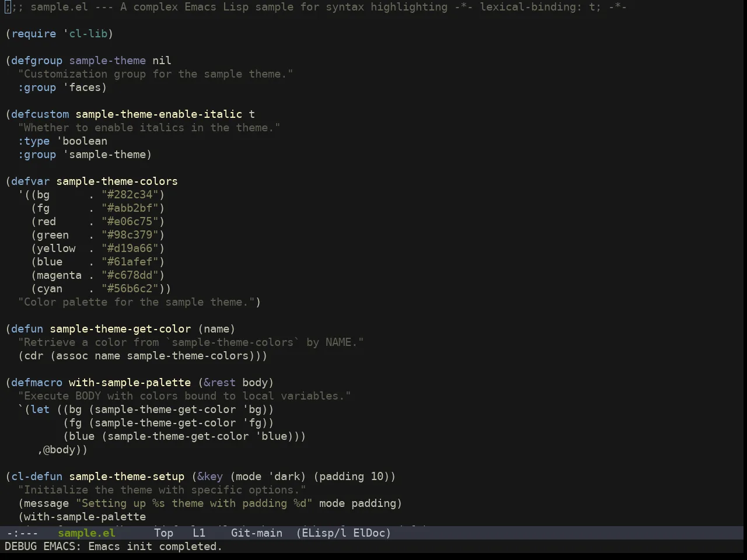Click the color string "#98c379"

tap(130, 235)
